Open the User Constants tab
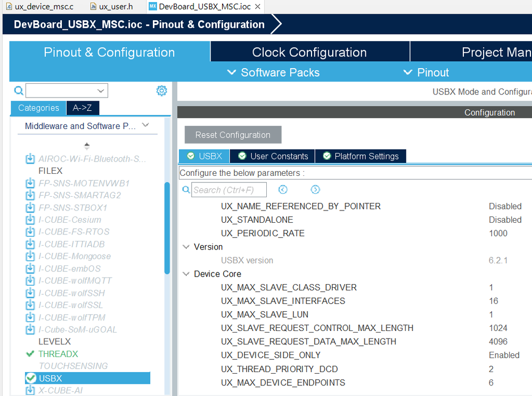The image size is (532, 396). [x=273, y=156]
